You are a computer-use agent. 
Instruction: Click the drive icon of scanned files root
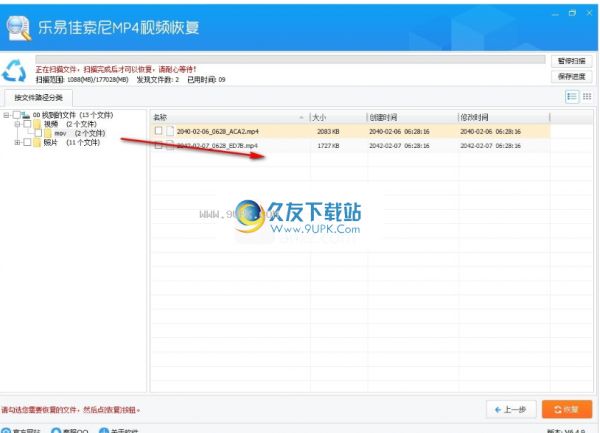click(x=26, y=115)
